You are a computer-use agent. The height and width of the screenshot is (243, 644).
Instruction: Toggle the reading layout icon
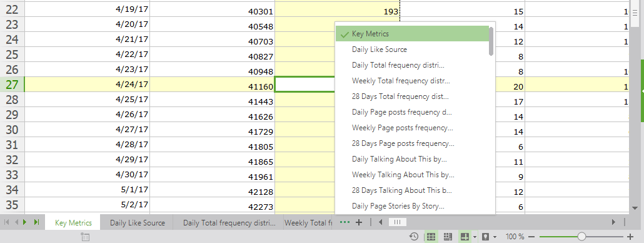pos(465,236)
